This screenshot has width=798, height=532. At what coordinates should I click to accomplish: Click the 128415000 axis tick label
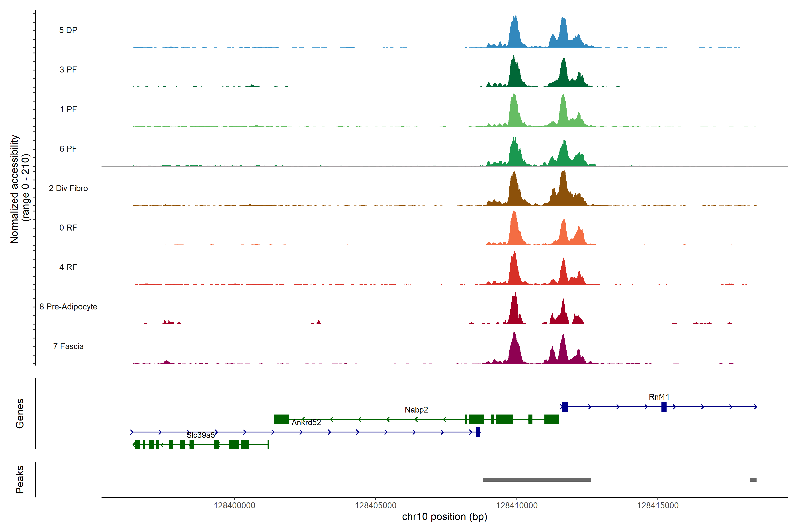pos(657,505)
